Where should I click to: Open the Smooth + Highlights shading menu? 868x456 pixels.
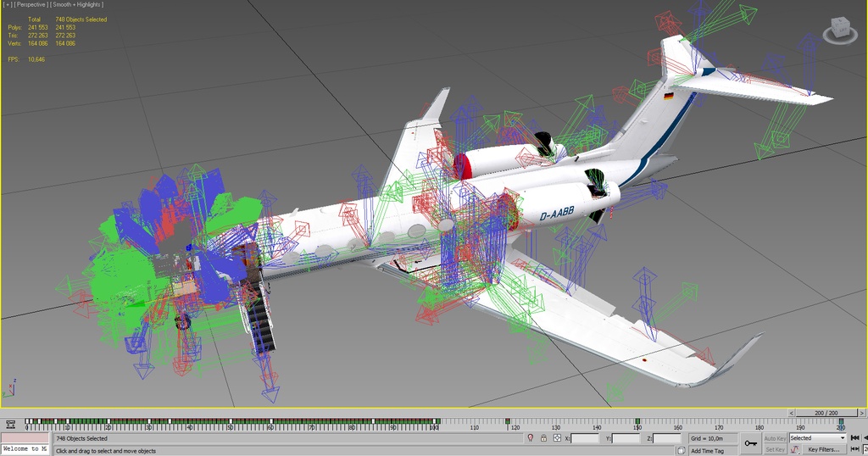(78, 4)
